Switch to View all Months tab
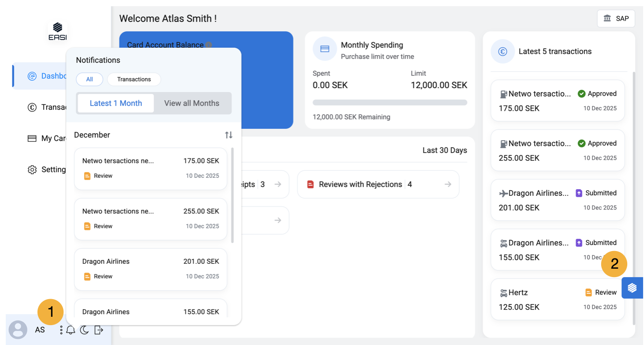The image size is (644, 345). 192,103
